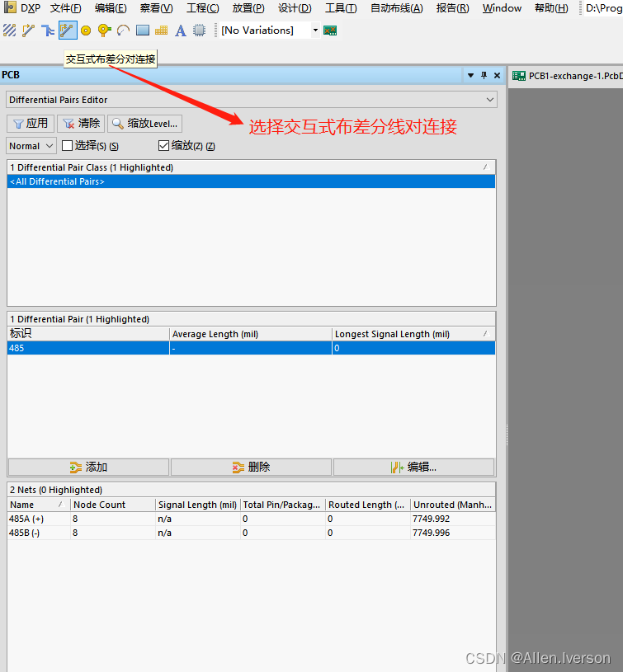The width and height of the screenshot is (623, 672).
Task: Select the place via tool
Action: point(104,31)
